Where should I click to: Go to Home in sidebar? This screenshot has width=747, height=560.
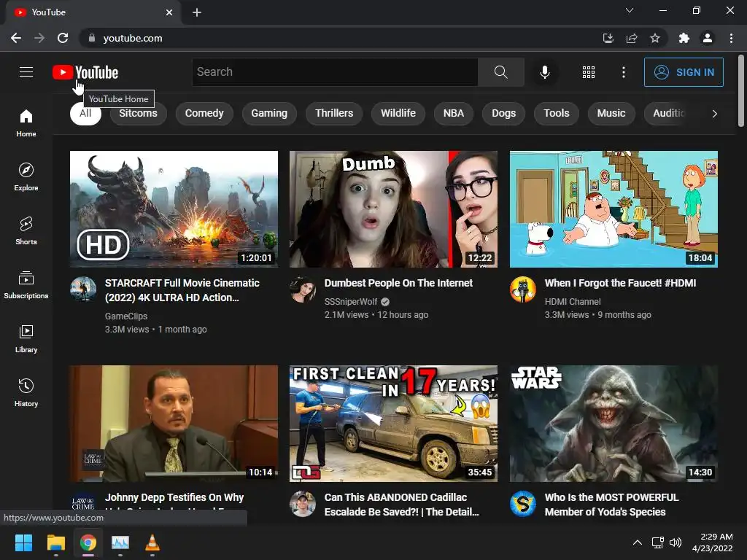click(x=26, y=123)
